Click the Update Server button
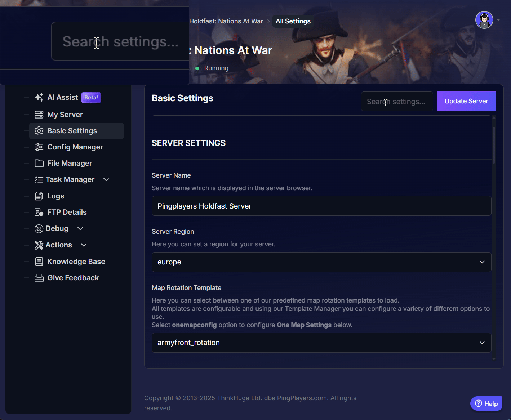 (x=466, y=101)
